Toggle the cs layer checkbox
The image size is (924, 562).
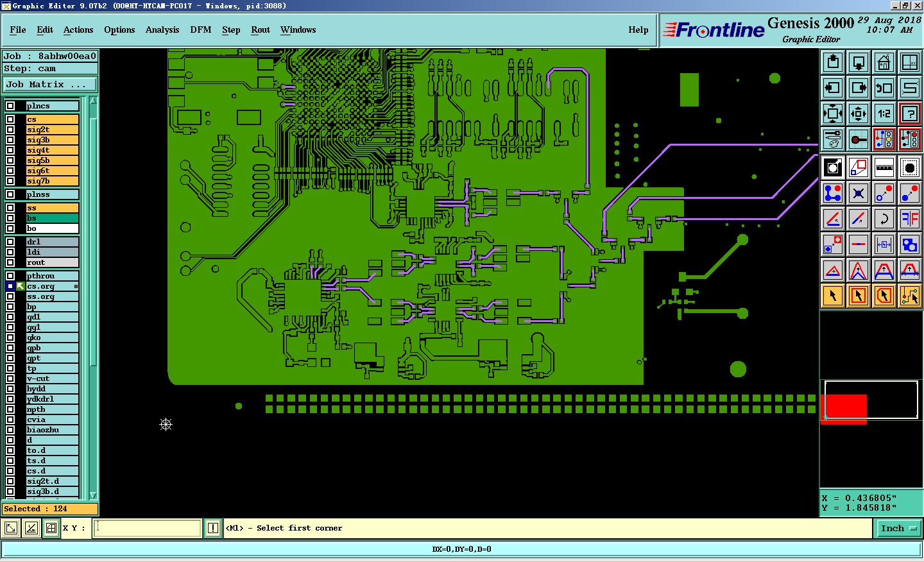click(x=10, y=119)
